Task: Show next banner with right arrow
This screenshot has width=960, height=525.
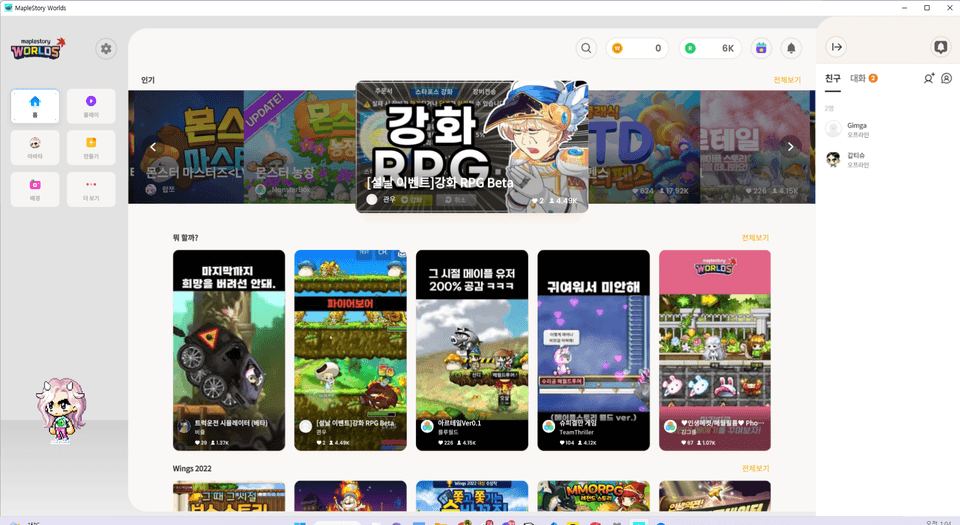Action: 790,147
